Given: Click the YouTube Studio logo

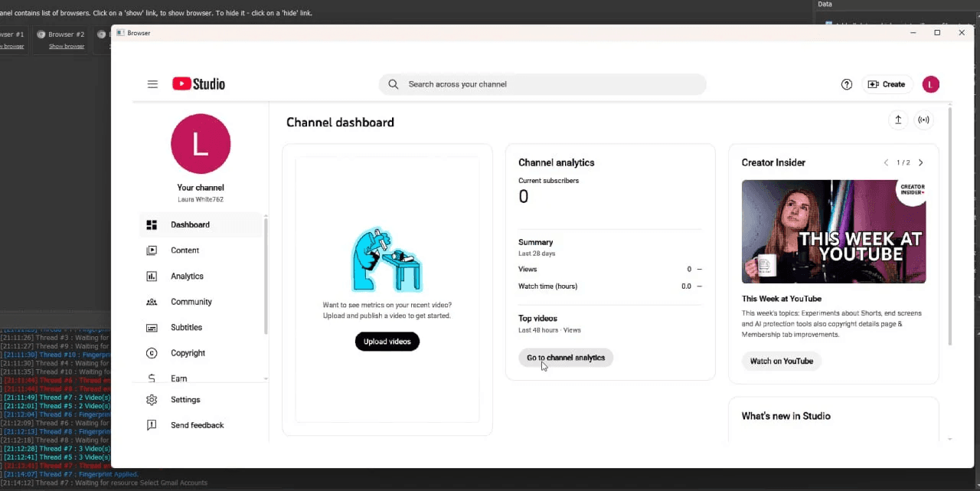Looking at the screenshot, I should point(198,84).
